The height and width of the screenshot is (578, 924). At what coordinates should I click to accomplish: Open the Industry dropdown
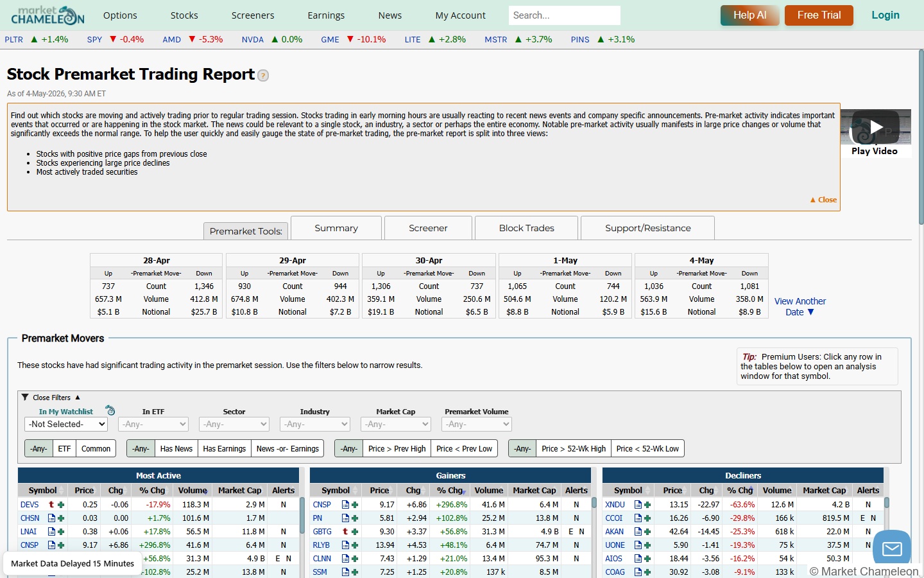tap(315, 424)
